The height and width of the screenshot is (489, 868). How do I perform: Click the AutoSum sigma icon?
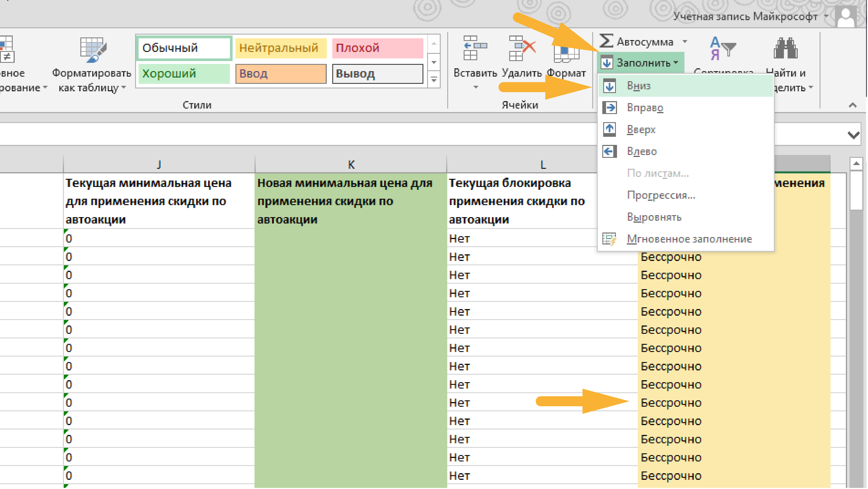pos(606,41)
